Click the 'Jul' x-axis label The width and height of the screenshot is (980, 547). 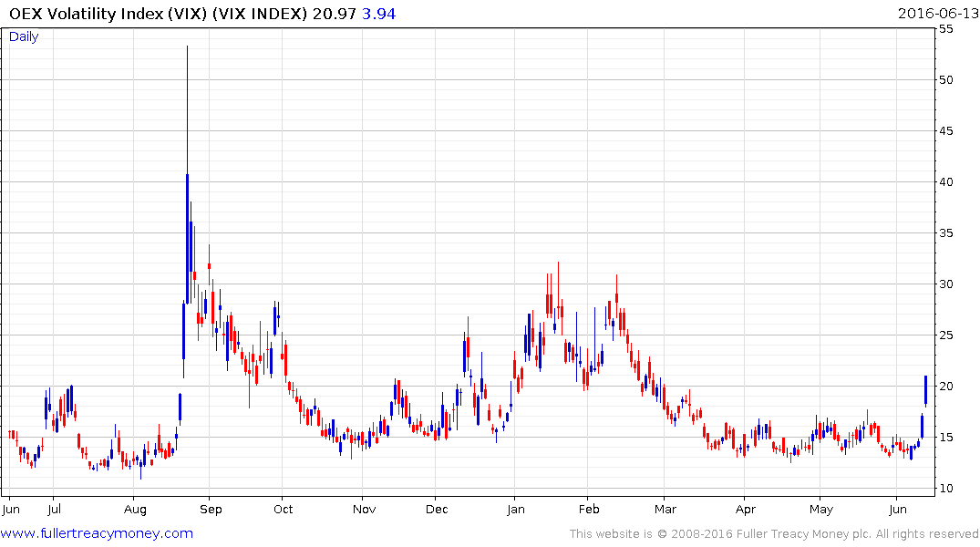pos(55,510)
